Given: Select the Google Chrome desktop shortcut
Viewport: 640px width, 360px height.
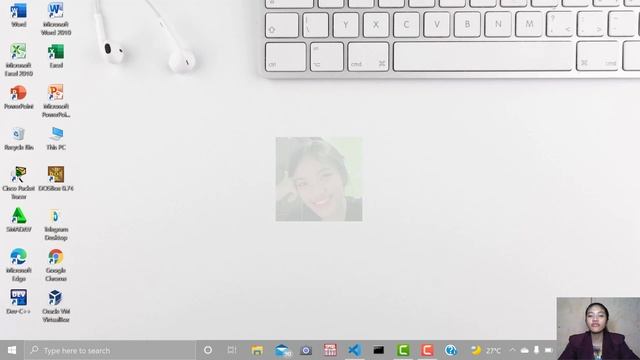Looking at the screenshot, I should (56, 265).
